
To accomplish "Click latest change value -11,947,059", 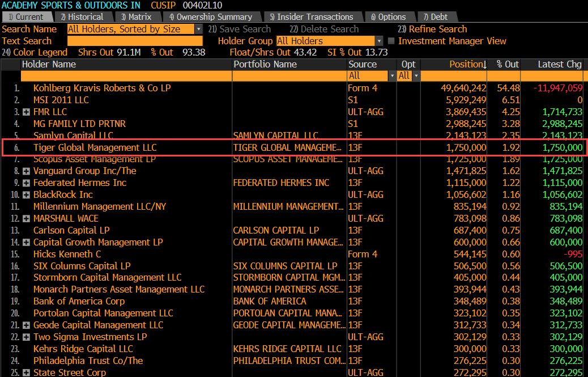I will (559, 88).
